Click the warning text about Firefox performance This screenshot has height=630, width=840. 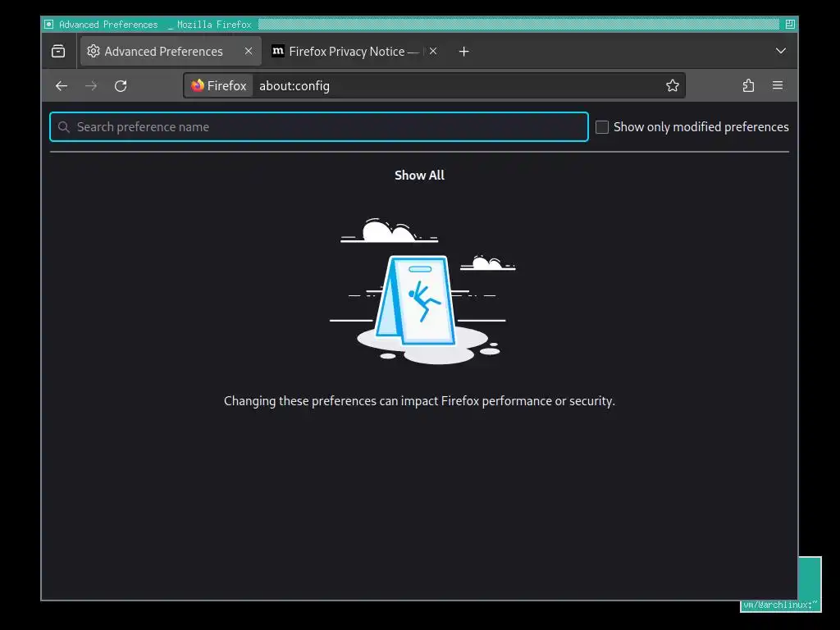coord(419,401)
